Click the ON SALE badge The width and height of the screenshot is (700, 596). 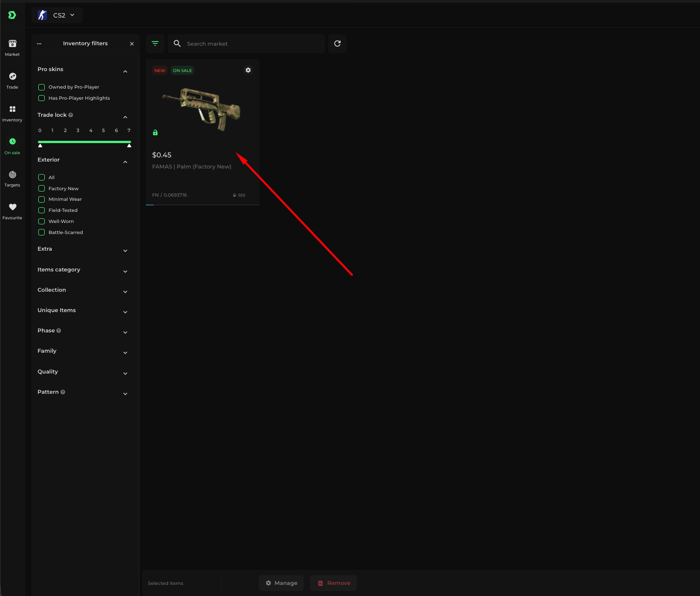click(x=182, y=71)
